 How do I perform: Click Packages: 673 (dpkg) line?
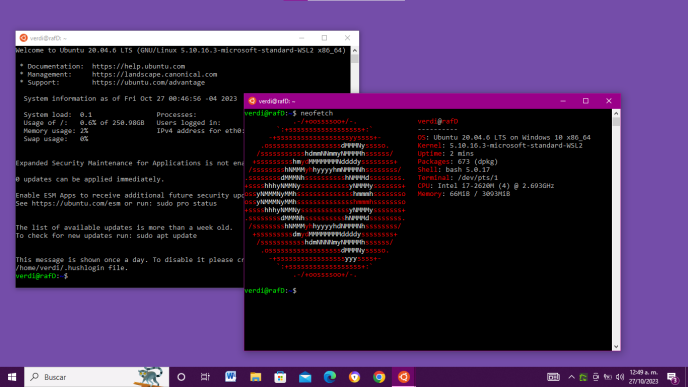pos(457,161)
